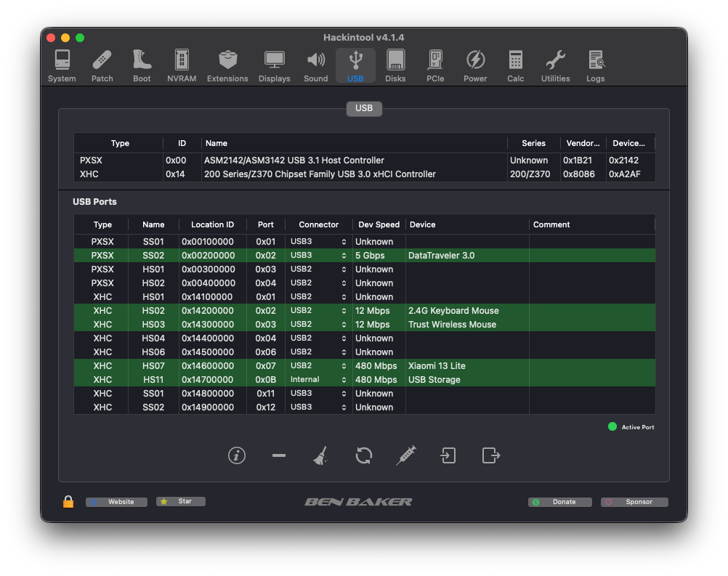
Task: Click the Sponsor button
Action: 634,502
